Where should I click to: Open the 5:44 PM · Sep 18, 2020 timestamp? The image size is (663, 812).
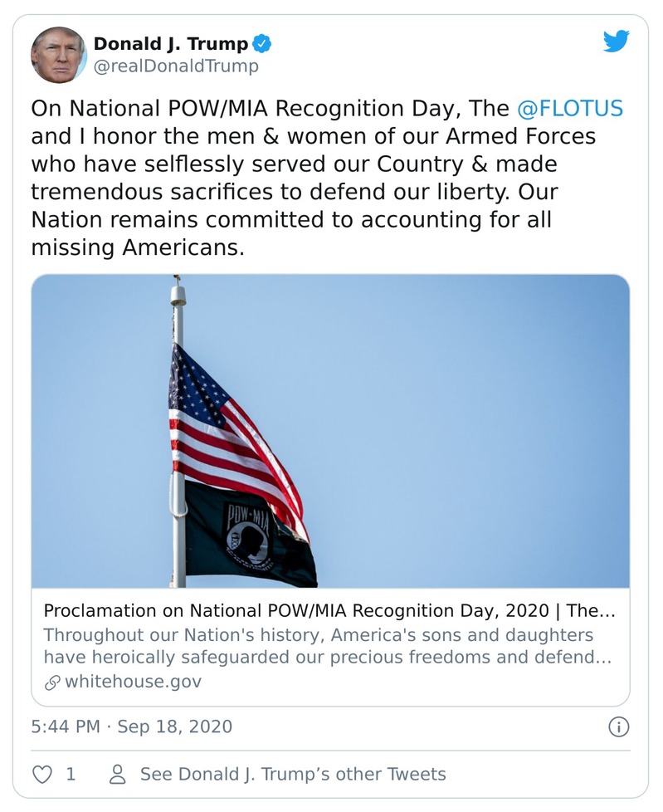coord(132,727)
